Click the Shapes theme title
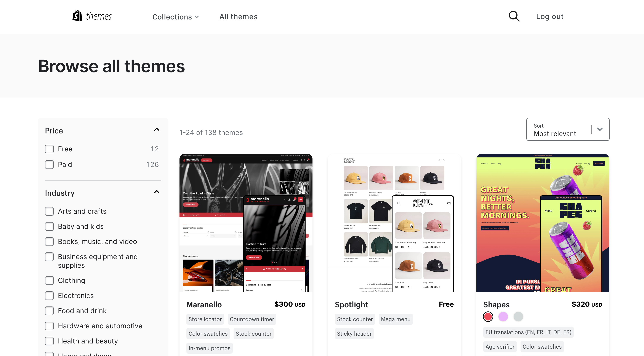This screenshot has height=356, width=644. coord(496,305)
